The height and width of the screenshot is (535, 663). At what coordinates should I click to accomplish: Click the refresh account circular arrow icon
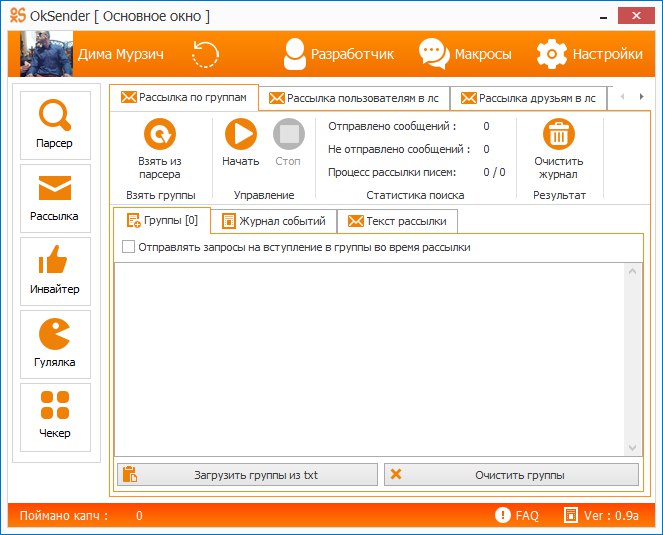(205, 54)
